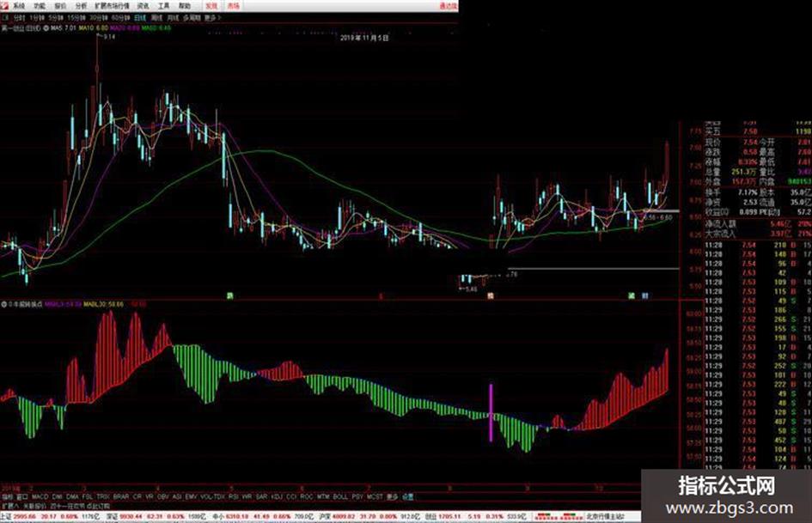
Task: Open the 扩展市场行情 menu
Action: [112, 6]
